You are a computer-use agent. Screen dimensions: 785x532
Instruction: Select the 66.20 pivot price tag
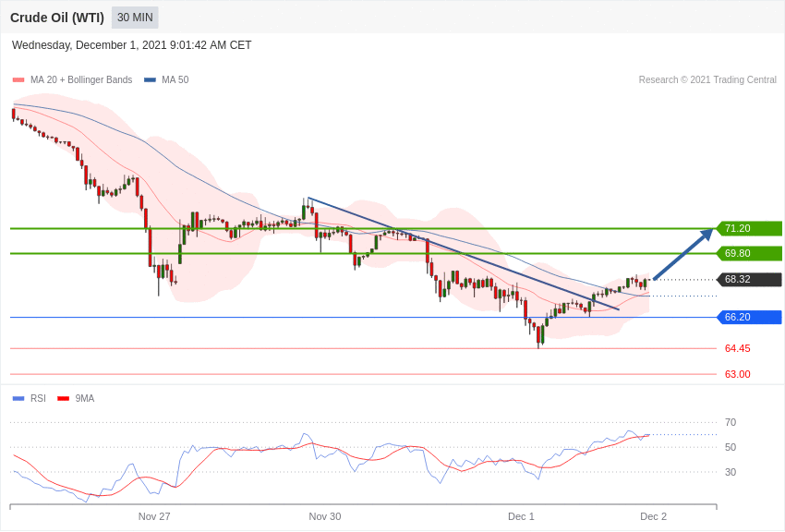(749, 317)
